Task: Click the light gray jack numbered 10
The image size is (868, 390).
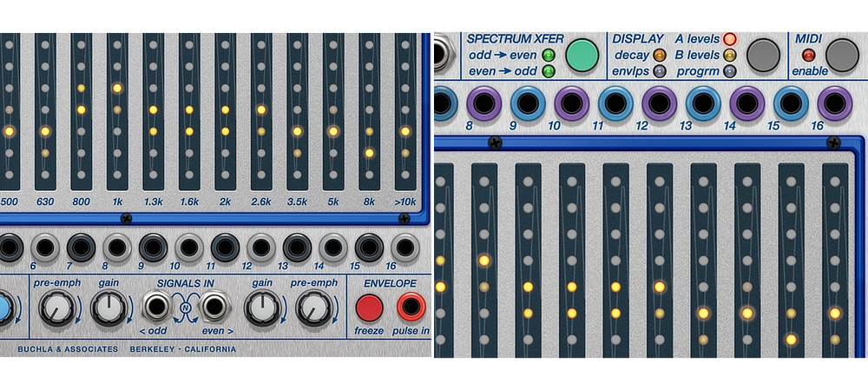Action: coord(190,248)
